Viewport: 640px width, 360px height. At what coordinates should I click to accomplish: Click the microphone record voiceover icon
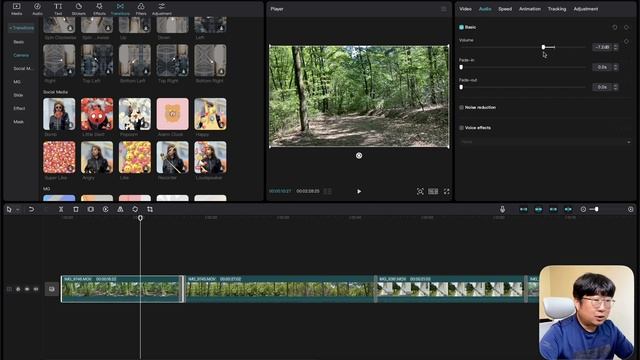[x=502, y=209]
